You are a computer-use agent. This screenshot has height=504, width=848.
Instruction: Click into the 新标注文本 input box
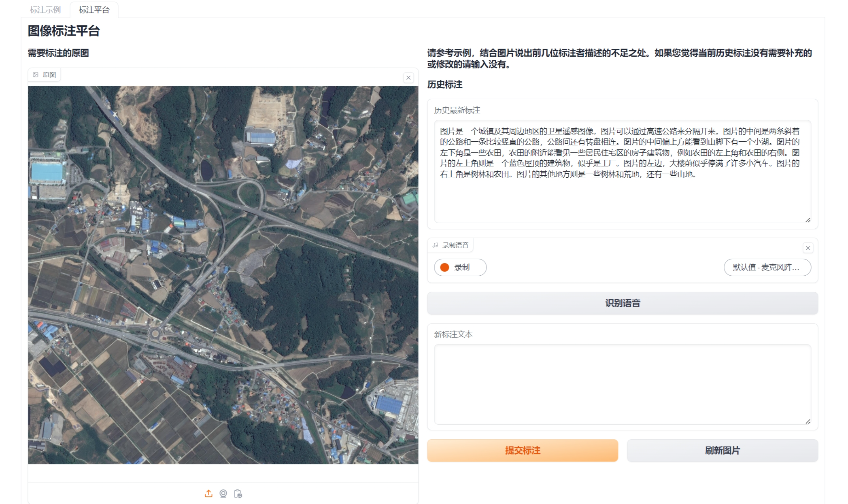(x=623, y=384)
